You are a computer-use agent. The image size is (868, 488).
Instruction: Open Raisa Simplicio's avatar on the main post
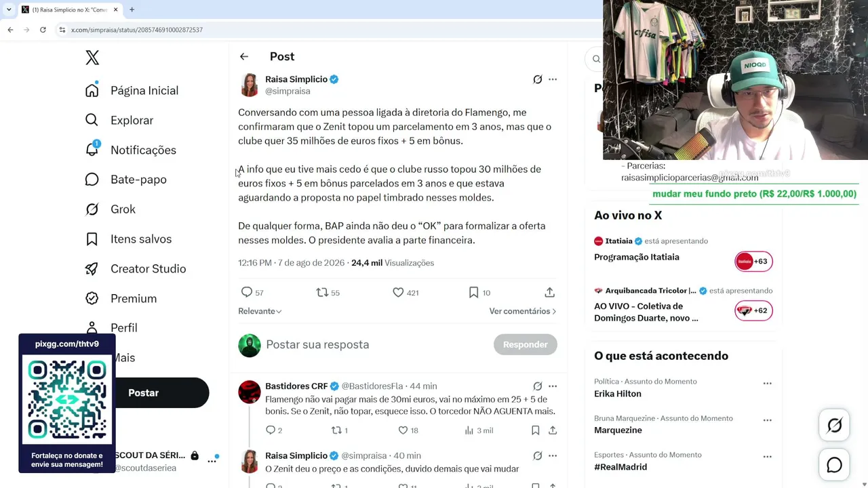coord(250,85)
